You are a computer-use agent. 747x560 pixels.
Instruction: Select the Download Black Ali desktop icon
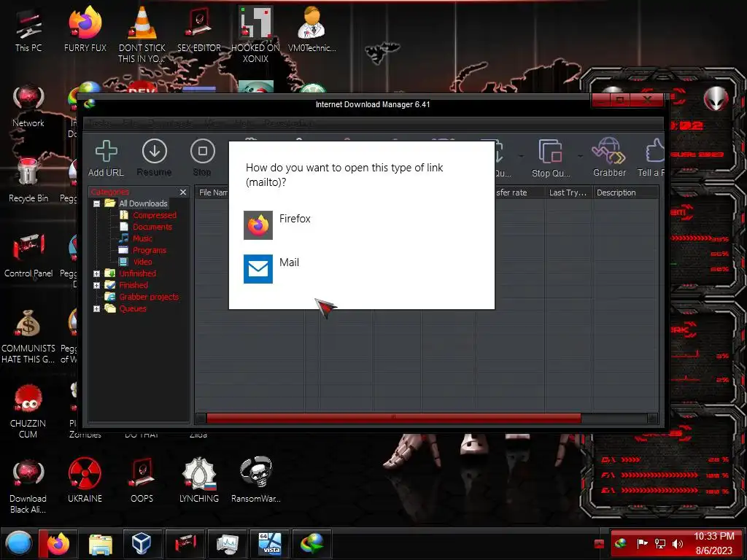28,486
